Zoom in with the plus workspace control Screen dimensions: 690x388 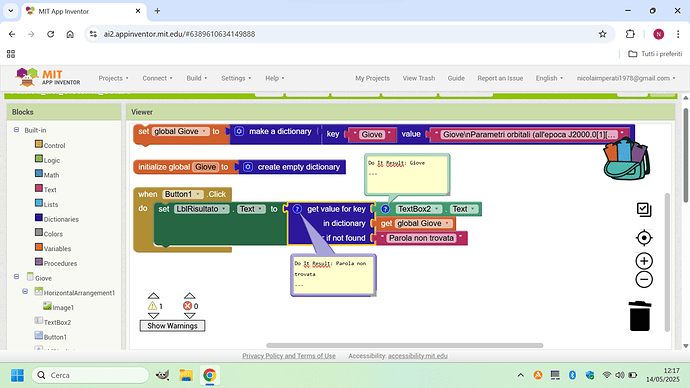644,261
